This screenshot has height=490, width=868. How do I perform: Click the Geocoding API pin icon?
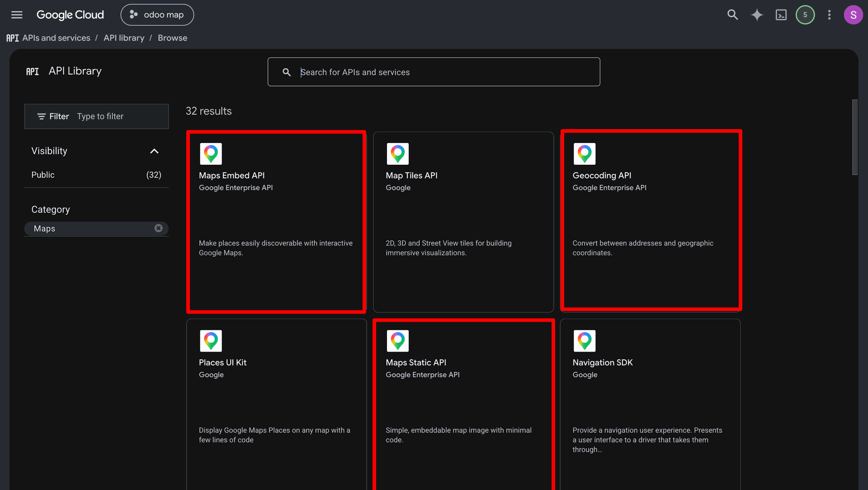point(584,154)
